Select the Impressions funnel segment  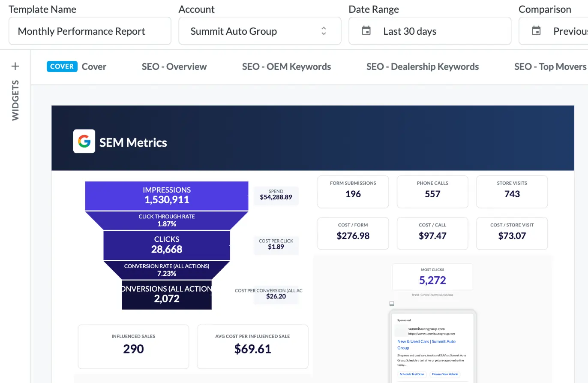[167, 196]
